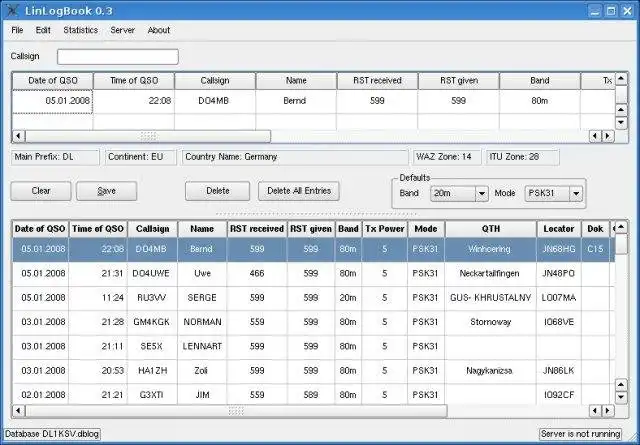Click the 80m band cell in entry table
This screenshot has height=445, width=640.
click(540, 101)
